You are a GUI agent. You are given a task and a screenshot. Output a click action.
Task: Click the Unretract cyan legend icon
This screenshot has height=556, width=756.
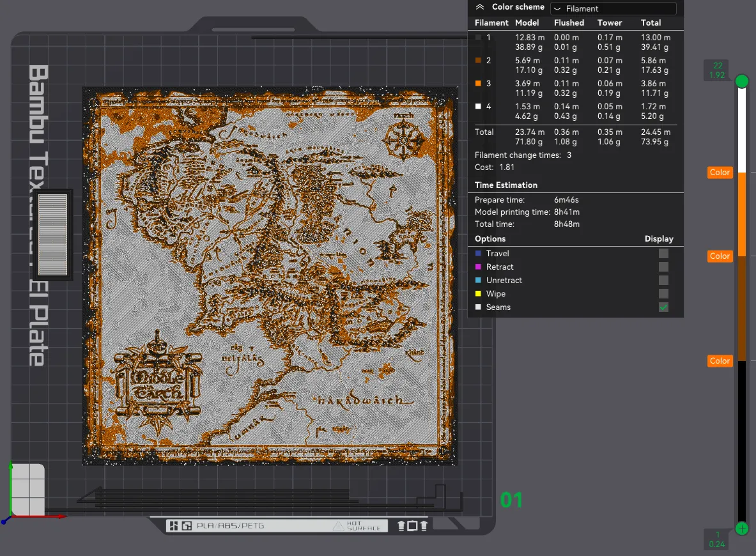[x=478, y=281]
